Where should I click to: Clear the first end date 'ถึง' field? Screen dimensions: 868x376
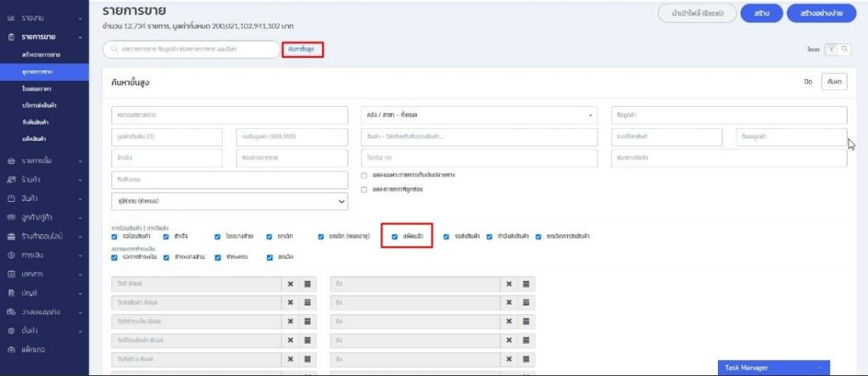coord(509,283)
